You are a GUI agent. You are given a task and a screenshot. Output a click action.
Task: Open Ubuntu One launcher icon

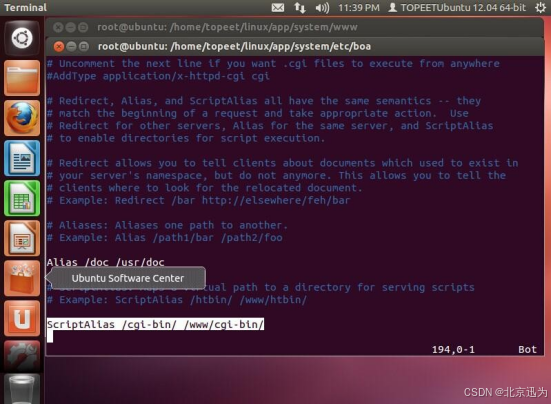[x=22, y=318]
